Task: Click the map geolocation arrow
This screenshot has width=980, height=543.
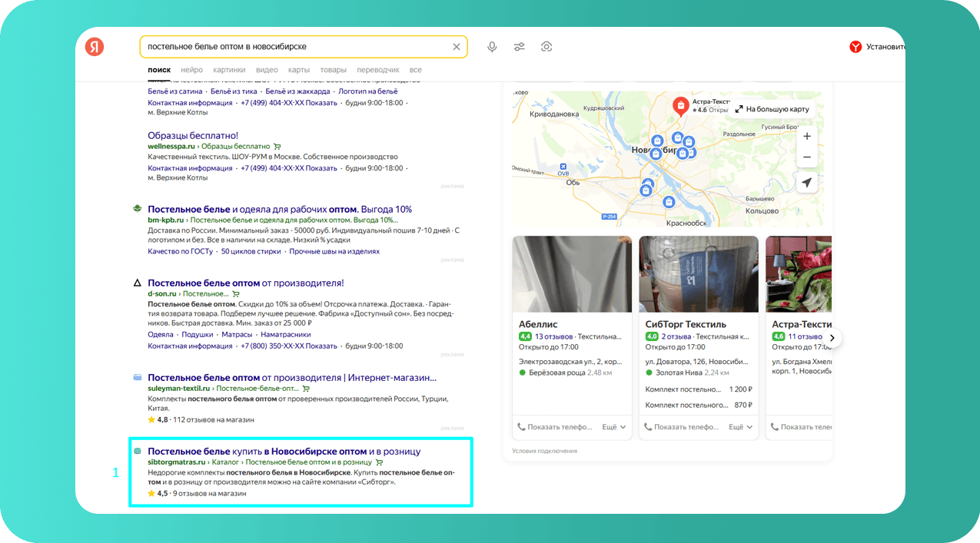Action: (806, 183)
